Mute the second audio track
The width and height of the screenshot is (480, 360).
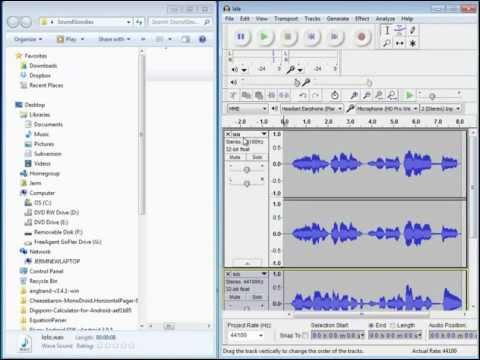[x=235, y=297]
